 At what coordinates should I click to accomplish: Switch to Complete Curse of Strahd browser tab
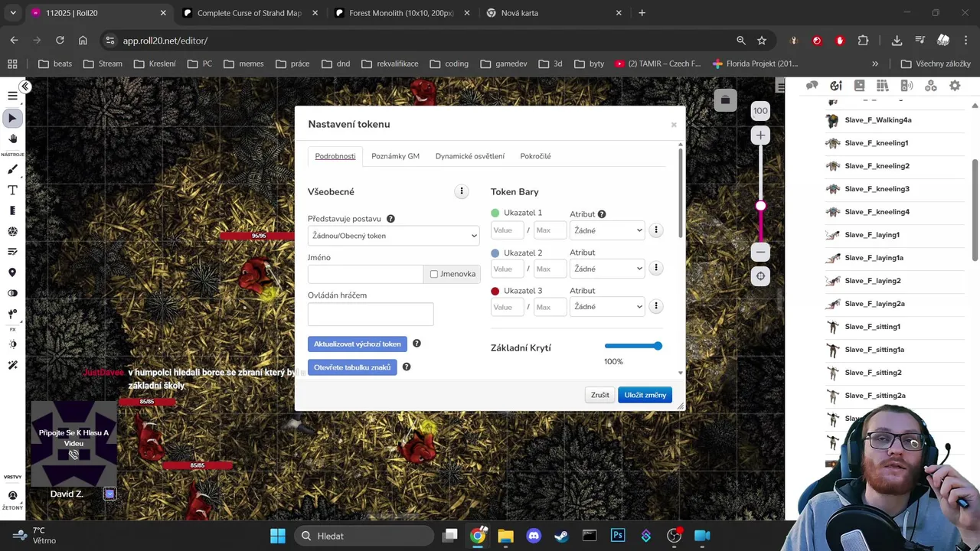click(x=249, y=13)
